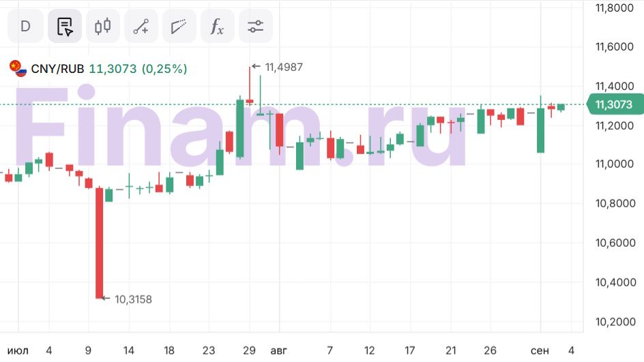The image size is (644, 362).
Task: Click the price change 0,25% value
Action: click(164, 69)
